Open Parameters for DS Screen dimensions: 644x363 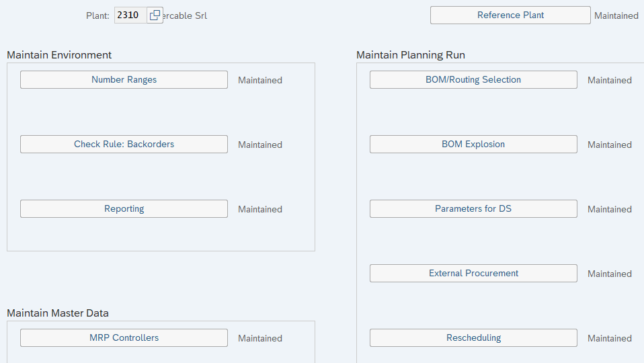coord(473,209)
